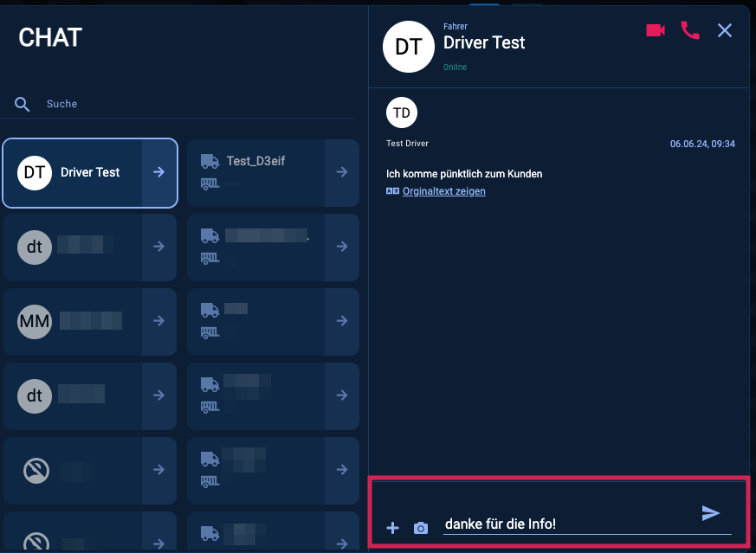The image size is (756, 553).
Task: Close the Driver Test chat panel
Action: click(x=725, y=30)
